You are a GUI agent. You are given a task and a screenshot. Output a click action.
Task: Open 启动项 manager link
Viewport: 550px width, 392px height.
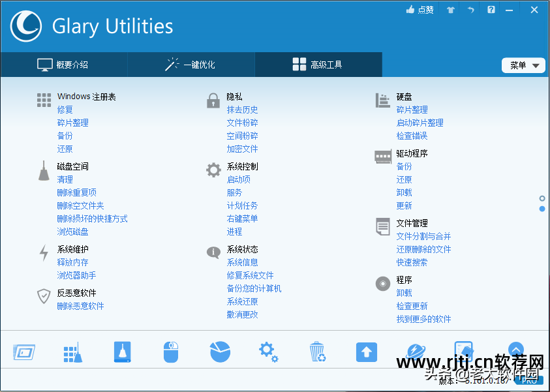tap(239, 179)
